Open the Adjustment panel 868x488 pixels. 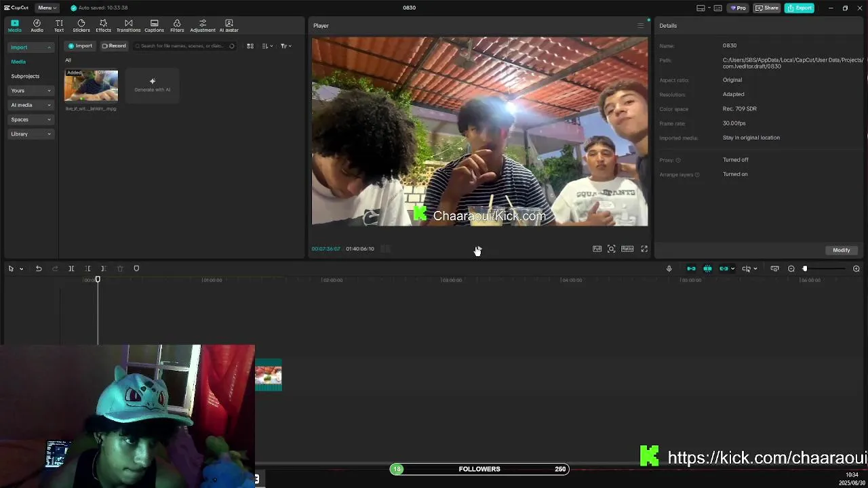(x=203, y=26)
